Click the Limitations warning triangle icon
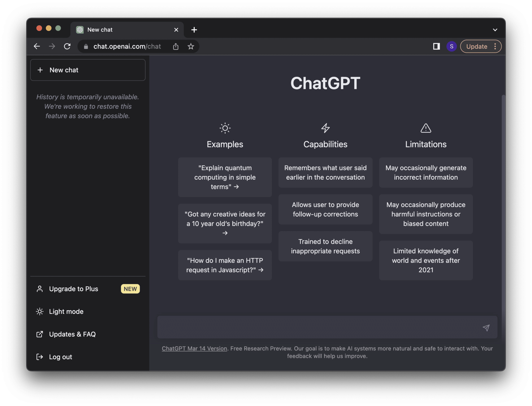Viewport: 532px width, 406px height. point(426,128)
